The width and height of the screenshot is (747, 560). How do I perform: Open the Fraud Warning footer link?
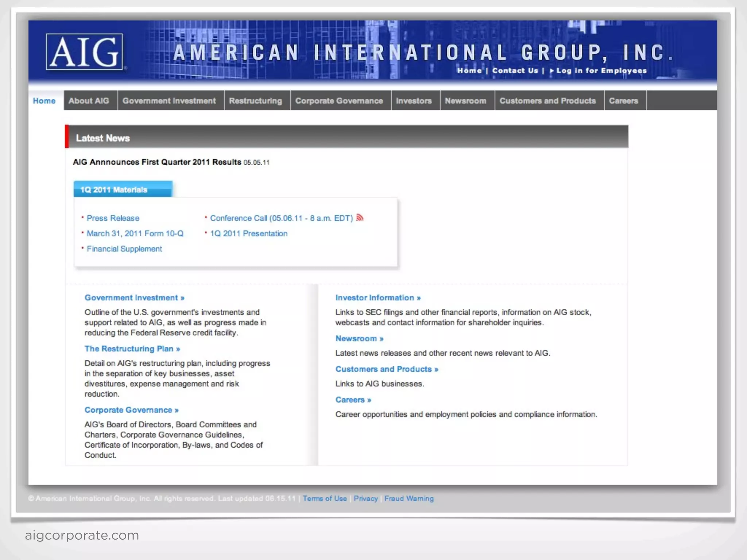[409, 498]
